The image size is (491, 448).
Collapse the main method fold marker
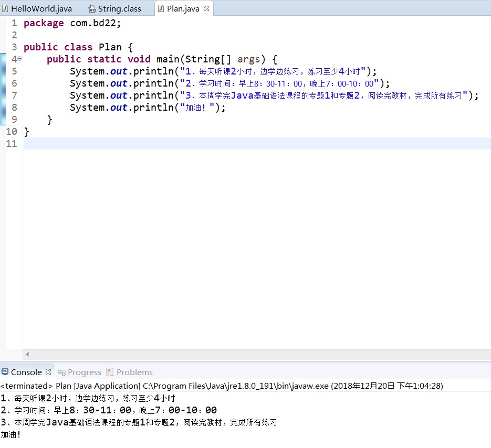coord(19,59)
